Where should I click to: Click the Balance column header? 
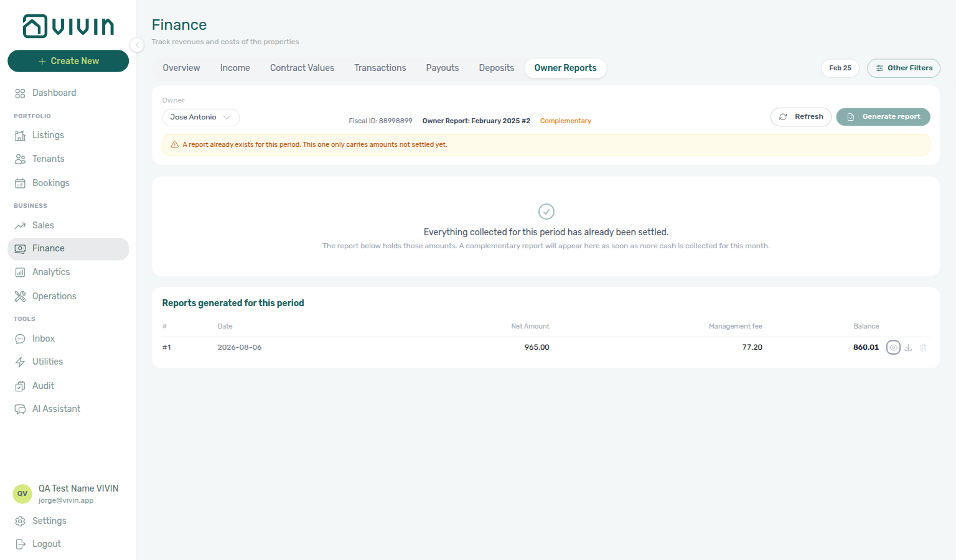pos(866,327)
